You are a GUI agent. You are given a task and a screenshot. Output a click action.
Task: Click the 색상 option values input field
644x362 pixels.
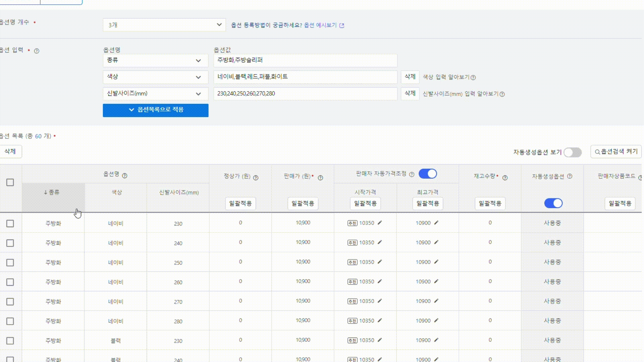point(305,77)
